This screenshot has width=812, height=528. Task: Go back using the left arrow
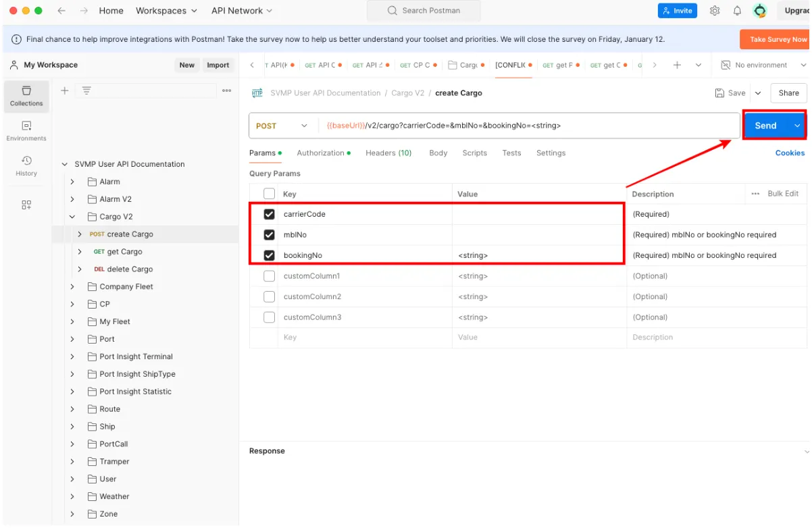[61, 11]
